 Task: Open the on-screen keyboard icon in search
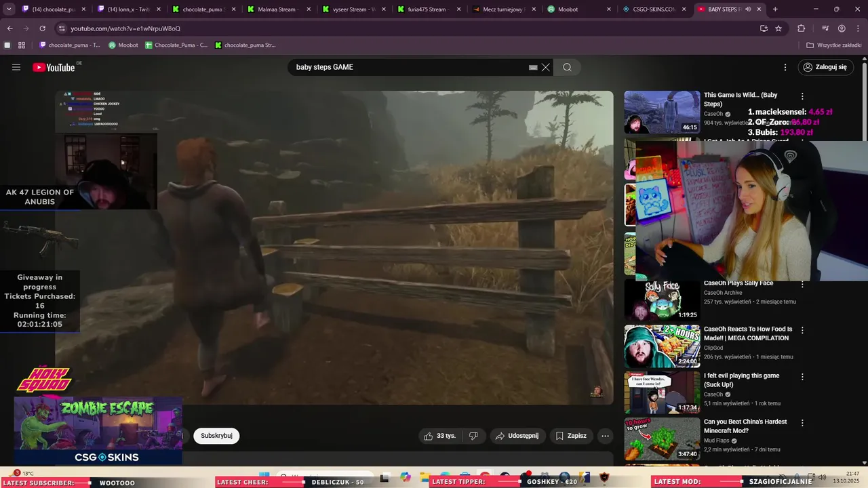[533, 67]
